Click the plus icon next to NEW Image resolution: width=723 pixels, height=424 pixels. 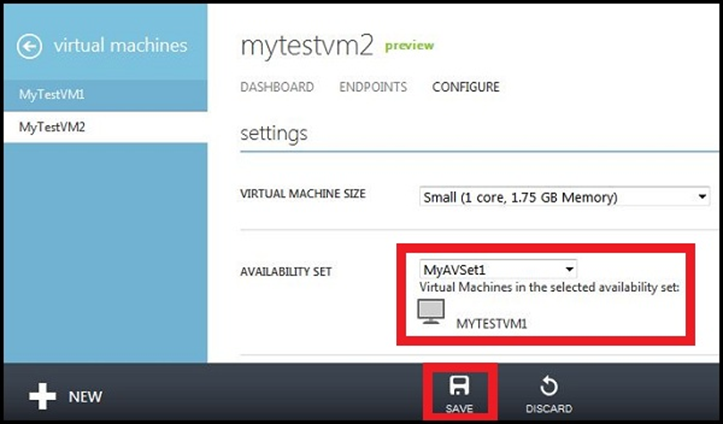(42, 396)
